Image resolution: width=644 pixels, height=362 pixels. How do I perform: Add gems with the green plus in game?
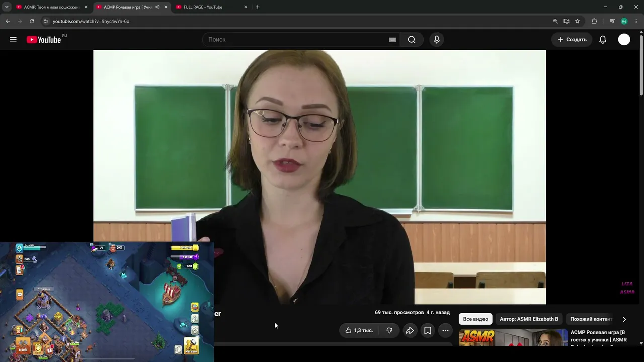(x=179, y=266)
